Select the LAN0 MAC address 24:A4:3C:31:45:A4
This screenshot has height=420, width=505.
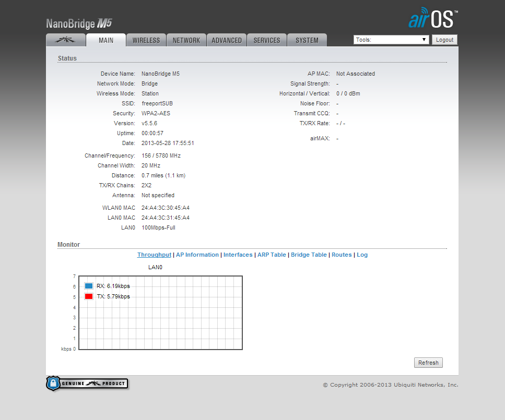tap(166, 218)
